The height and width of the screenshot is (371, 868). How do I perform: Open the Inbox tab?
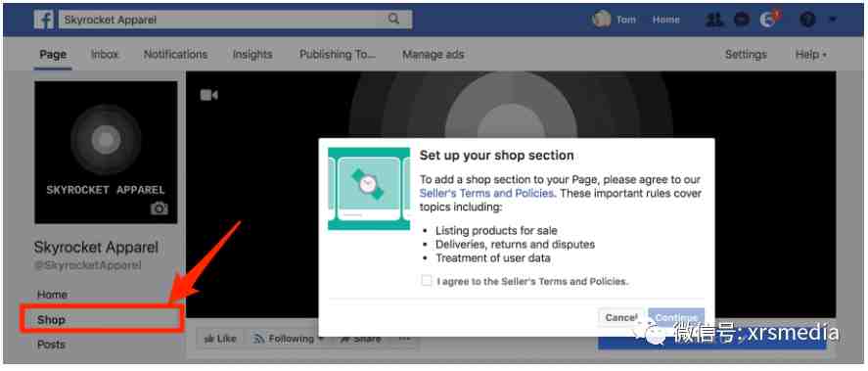tap(105, 54)
